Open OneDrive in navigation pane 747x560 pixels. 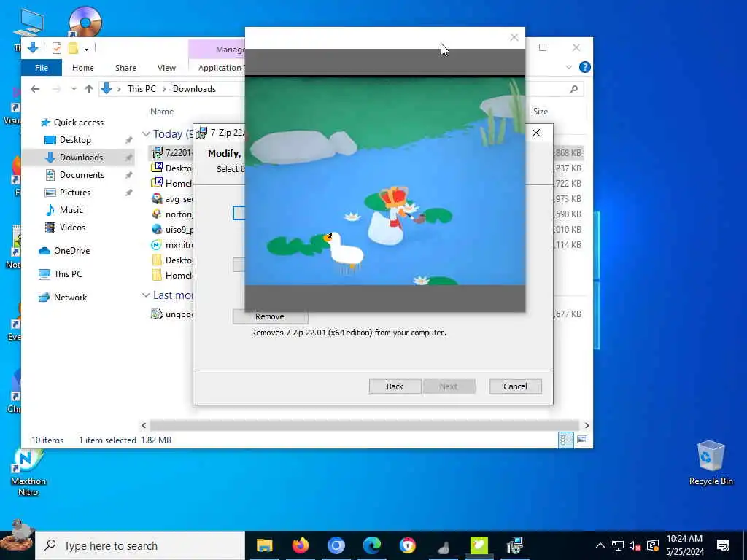(x=71, y=251)
